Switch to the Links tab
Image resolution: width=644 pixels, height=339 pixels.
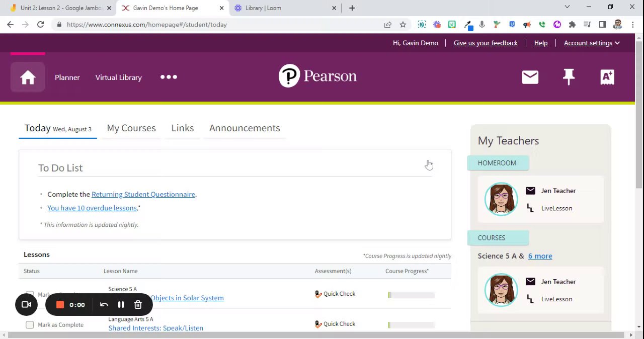click(183, 128)
